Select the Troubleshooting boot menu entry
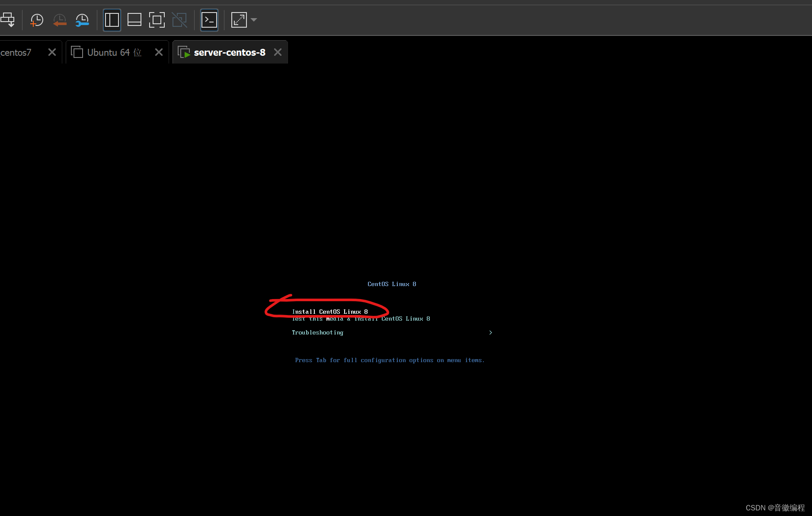This screenshot has width=812, height=516. pyautogui.click(x=317, y=333)
